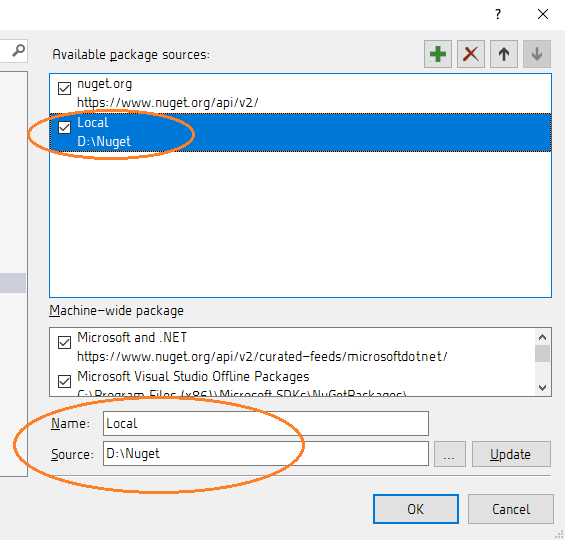Close the options dialog window
Image resolution: width=565 pixels, height=540 pixels.
[543, 14]
